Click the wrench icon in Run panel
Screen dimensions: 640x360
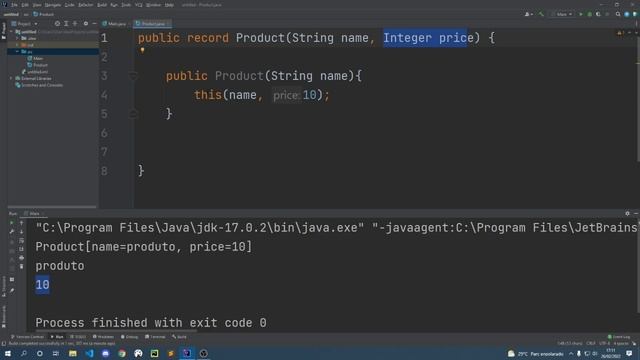[x=11, y=232]
